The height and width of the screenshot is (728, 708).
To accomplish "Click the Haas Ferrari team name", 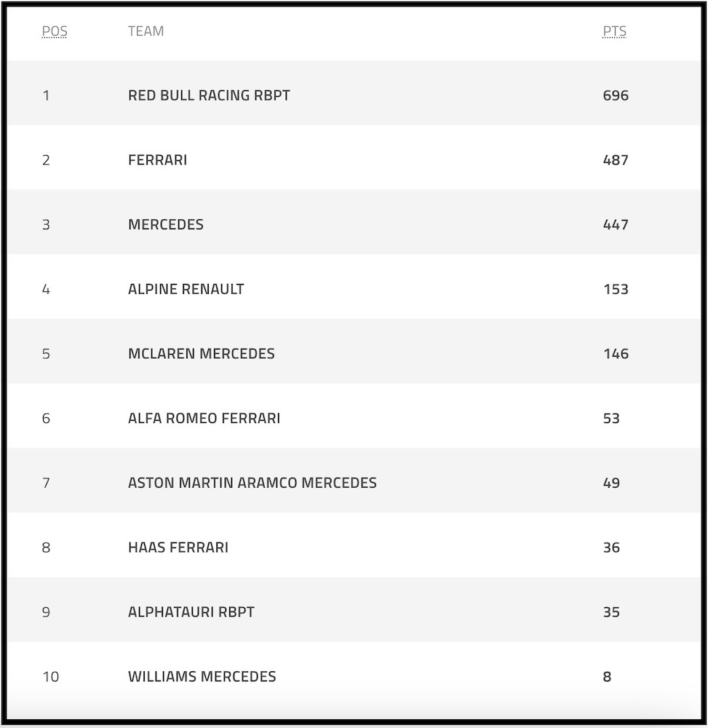I will tap(178, 547).
